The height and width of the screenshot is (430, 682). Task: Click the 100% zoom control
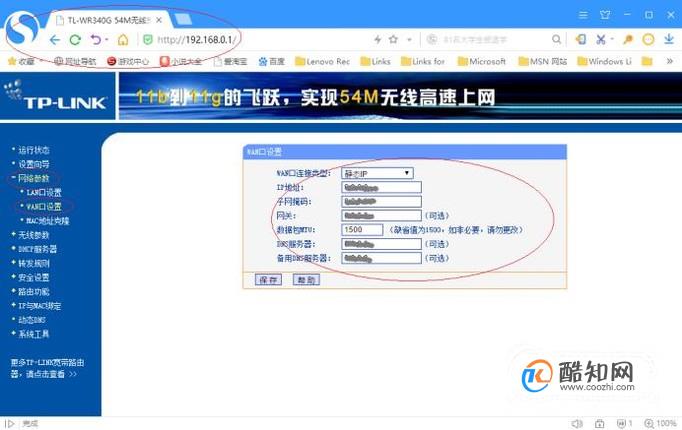[x=660, y=423]
